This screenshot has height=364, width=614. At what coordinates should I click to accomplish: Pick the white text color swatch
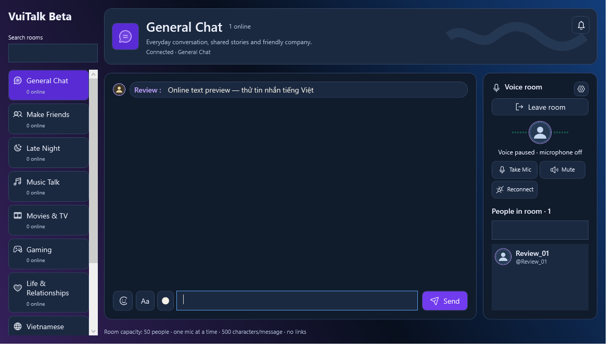tap(165, 301)
